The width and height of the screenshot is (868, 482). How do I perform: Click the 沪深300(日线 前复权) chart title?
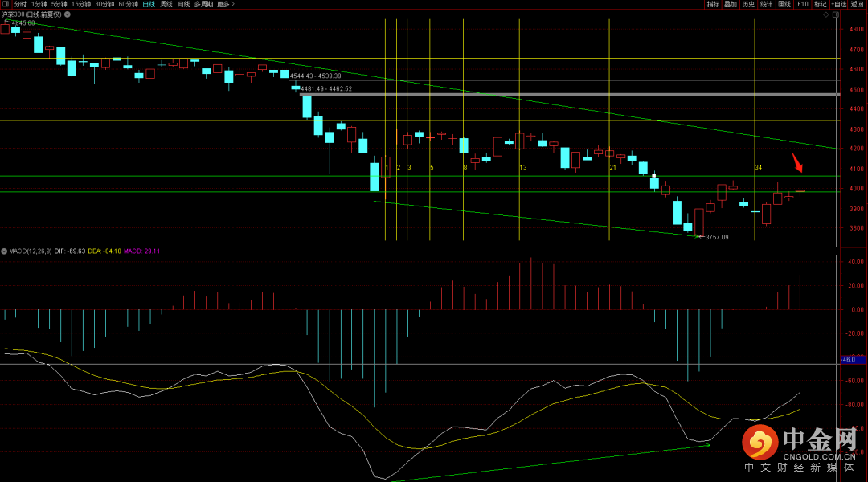(31, 14)
